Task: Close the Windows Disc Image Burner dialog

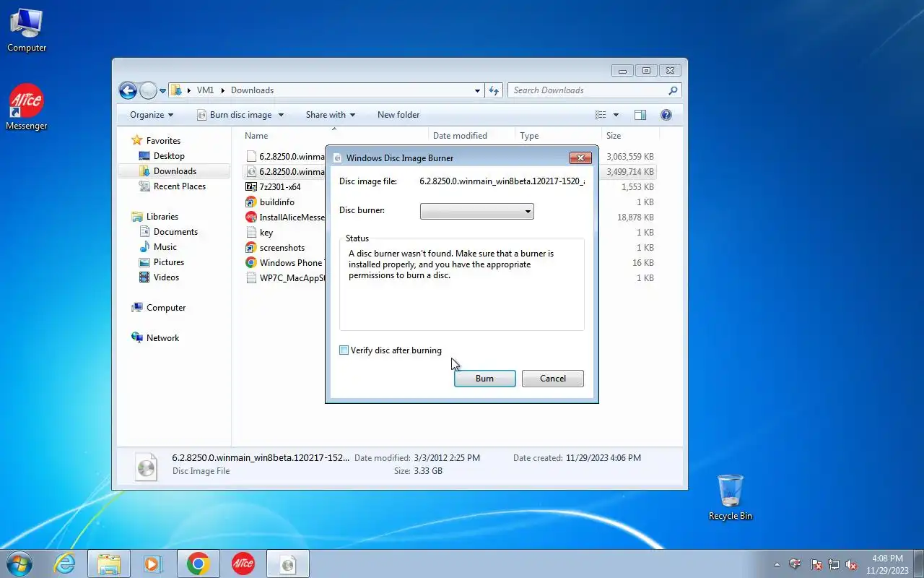Action: coord(580,158)
